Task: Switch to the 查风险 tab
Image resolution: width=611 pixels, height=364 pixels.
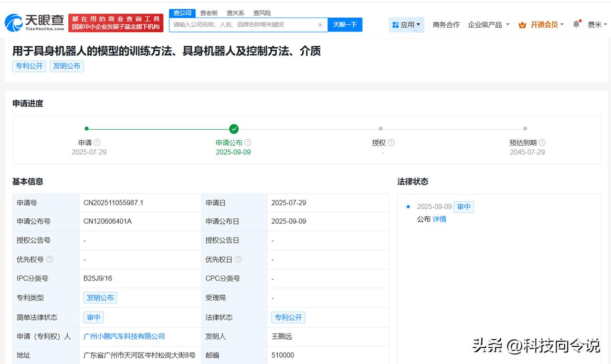Action: (x=262, y=13)
